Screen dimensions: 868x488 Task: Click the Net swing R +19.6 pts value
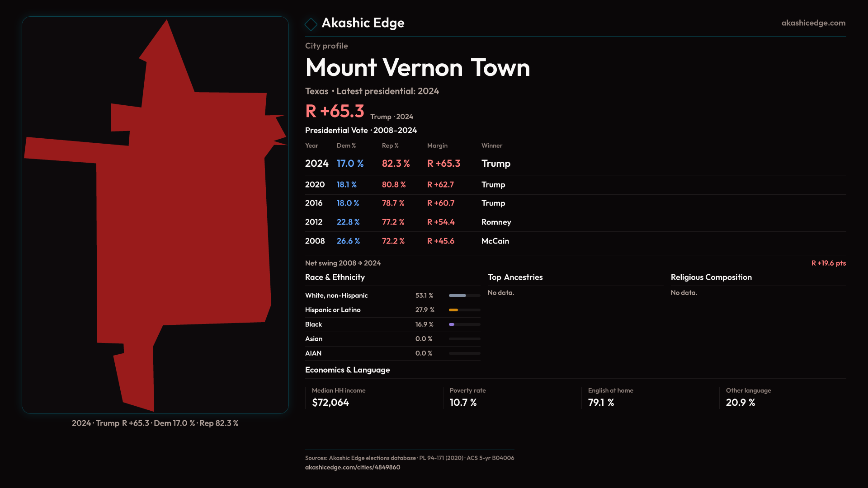[828, 263]
